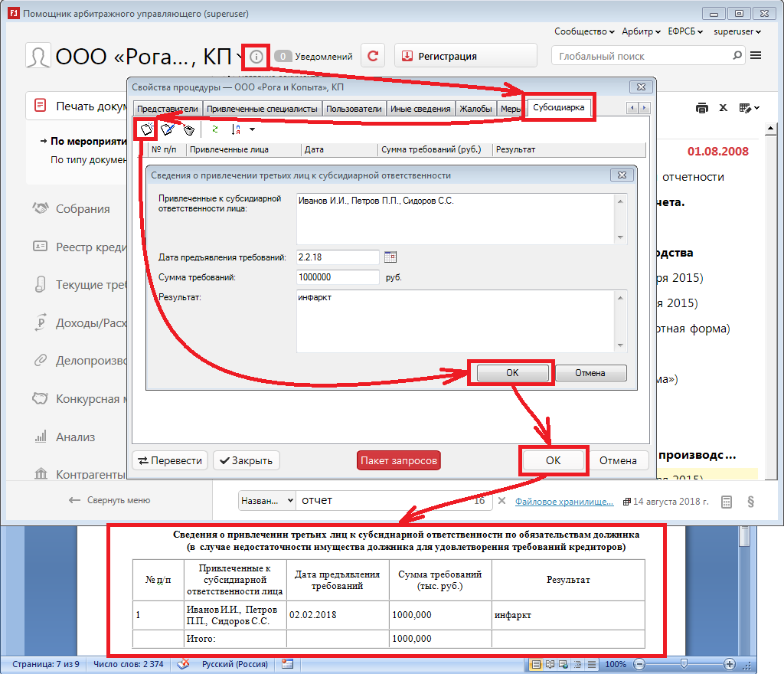Click the edit record pencil icon

click(167, 129)
